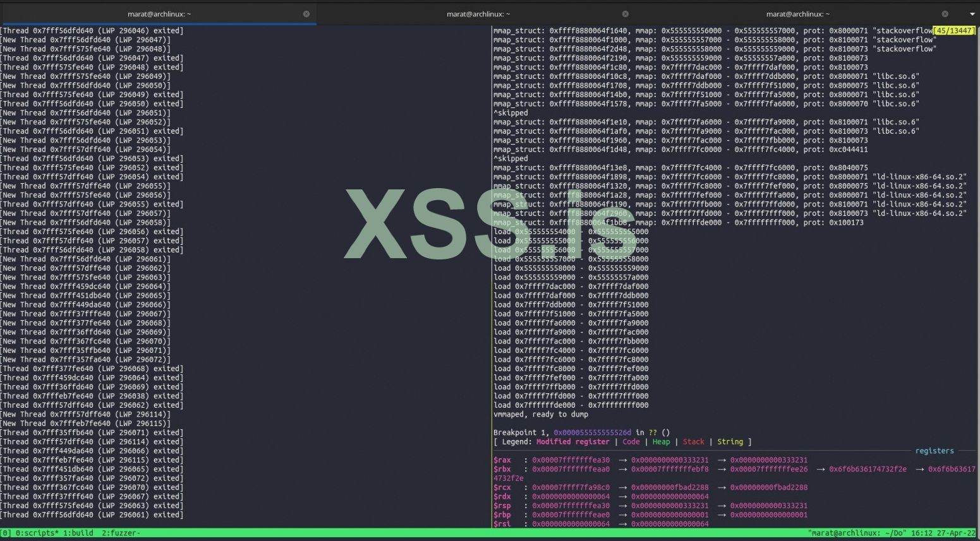Click the "registers" section header
Screen dimensions: 980x541
[935, 451]
